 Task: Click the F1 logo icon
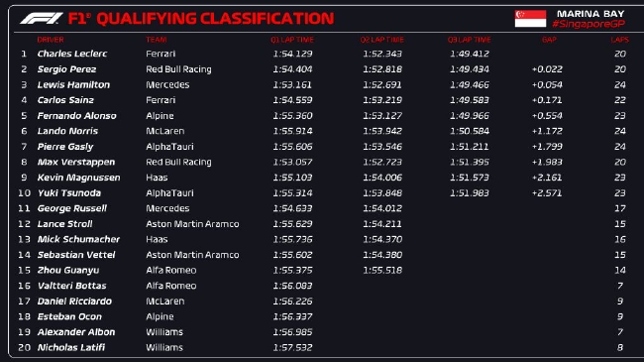(x=42, y=18)
